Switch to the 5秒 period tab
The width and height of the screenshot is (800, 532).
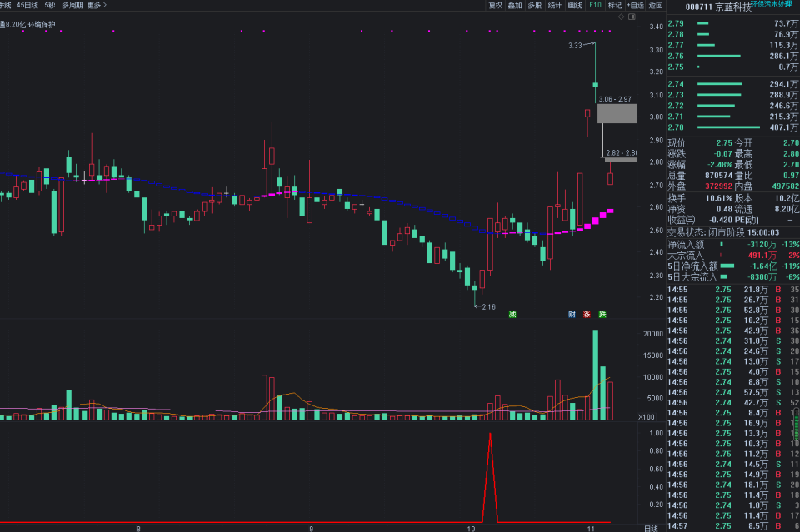pyautogui.click(x=50, y=5)
